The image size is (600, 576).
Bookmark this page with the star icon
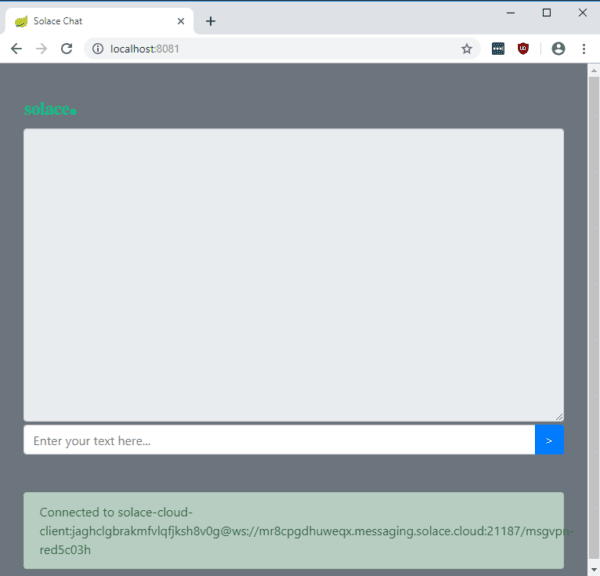(x=466, y=48)
